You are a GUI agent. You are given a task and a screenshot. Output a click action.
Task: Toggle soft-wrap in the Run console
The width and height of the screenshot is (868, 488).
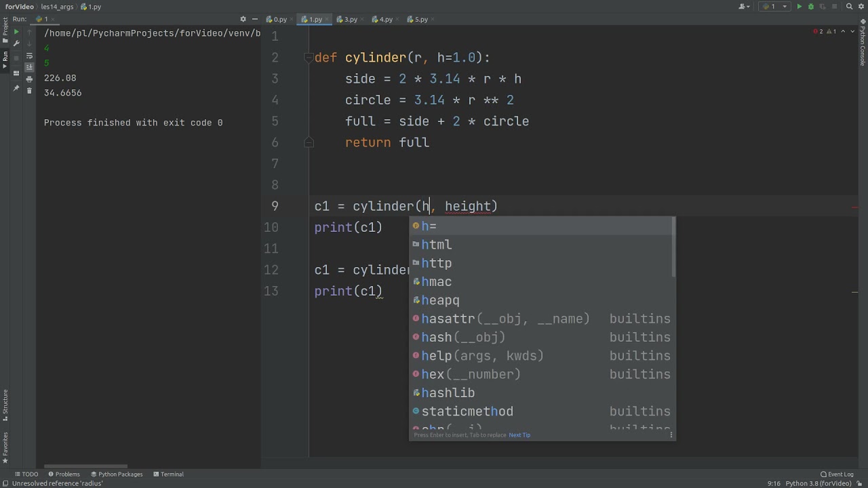pyautogui.click(x=29, y=56)
